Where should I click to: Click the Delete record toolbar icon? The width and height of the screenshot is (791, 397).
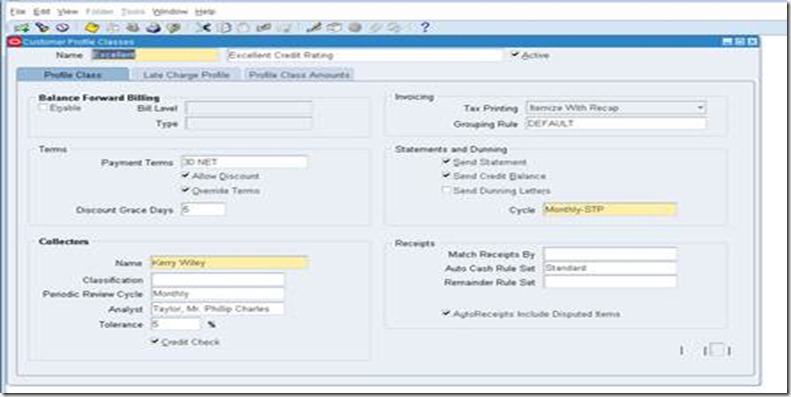(x=284, y=28)
